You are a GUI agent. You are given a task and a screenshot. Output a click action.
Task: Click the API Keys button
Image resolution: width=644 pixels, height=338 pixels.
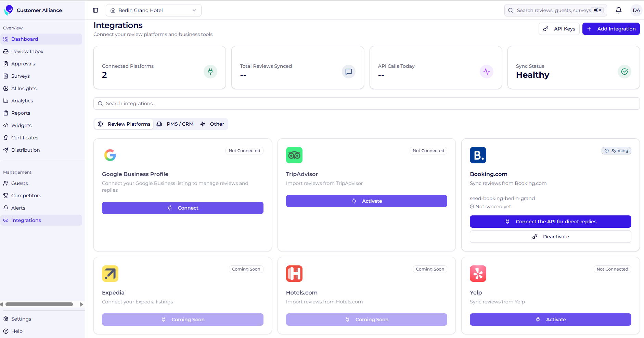click(x=559, y=29)
